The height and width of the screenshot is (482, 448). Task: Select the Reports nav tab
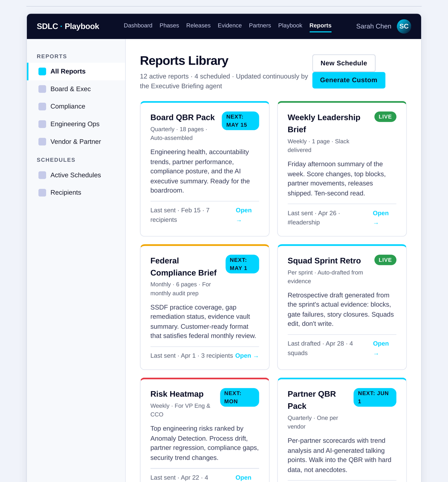pos(320,26)
